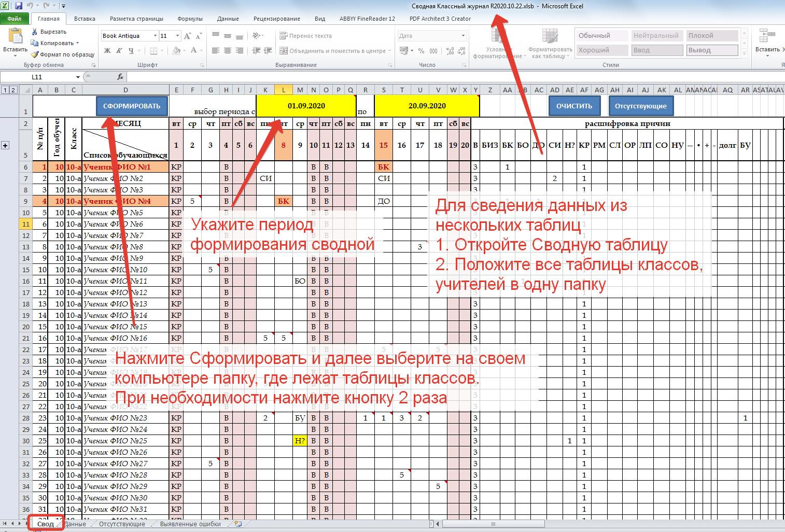
Task: Open font size 11 dropdown
Action: tap(177, 36)
